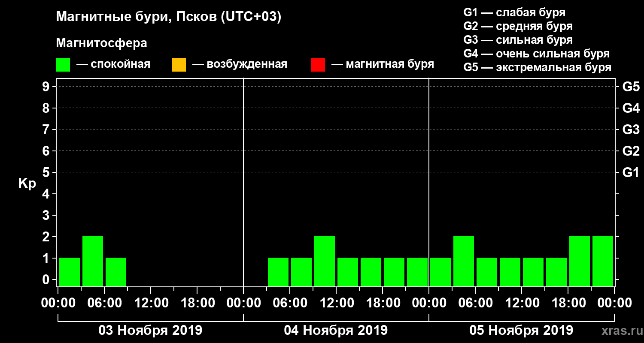Viewport: 644px width, 343px height.
Task: Click the line "G3 — сильная буря"
Action: coord(518,40)
